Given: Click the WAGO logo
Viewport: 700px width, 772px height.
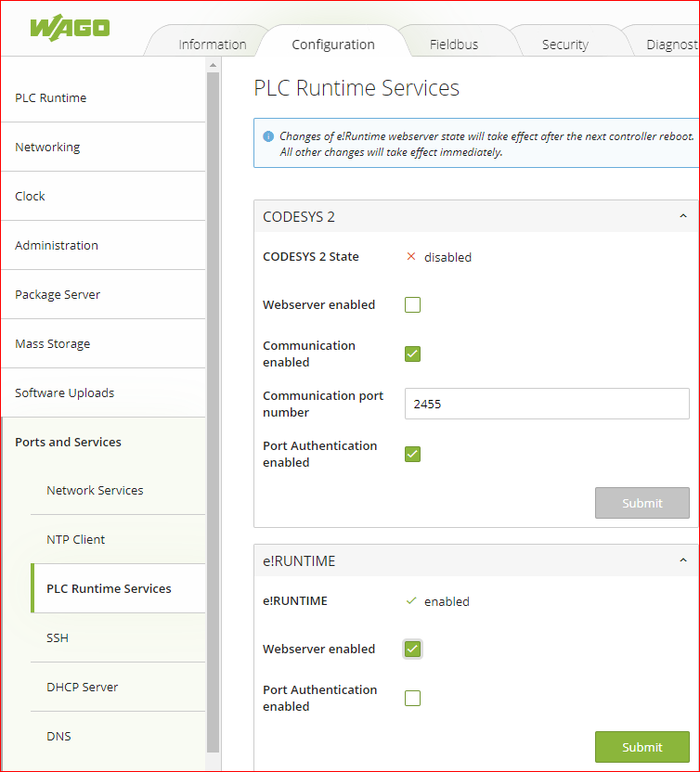Looking at the screenshot, I should (69, 26).
